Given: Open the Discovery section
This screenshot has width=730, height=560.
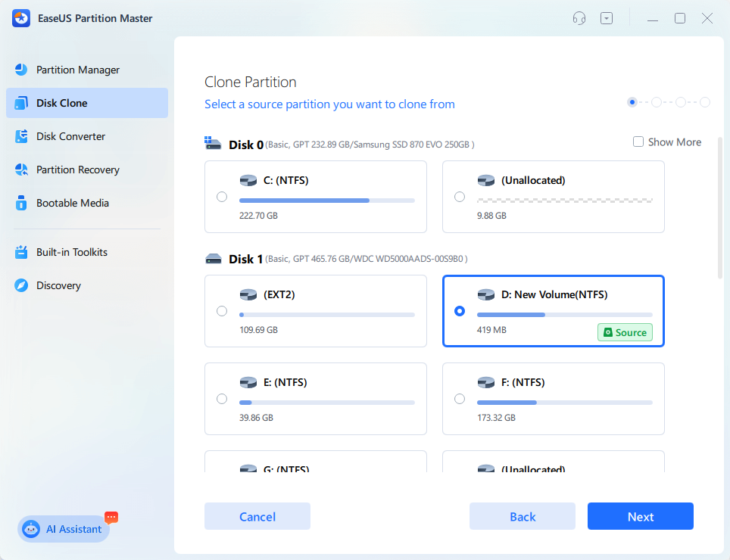Looking at the screenshot, I should click(x=59, y=285).
